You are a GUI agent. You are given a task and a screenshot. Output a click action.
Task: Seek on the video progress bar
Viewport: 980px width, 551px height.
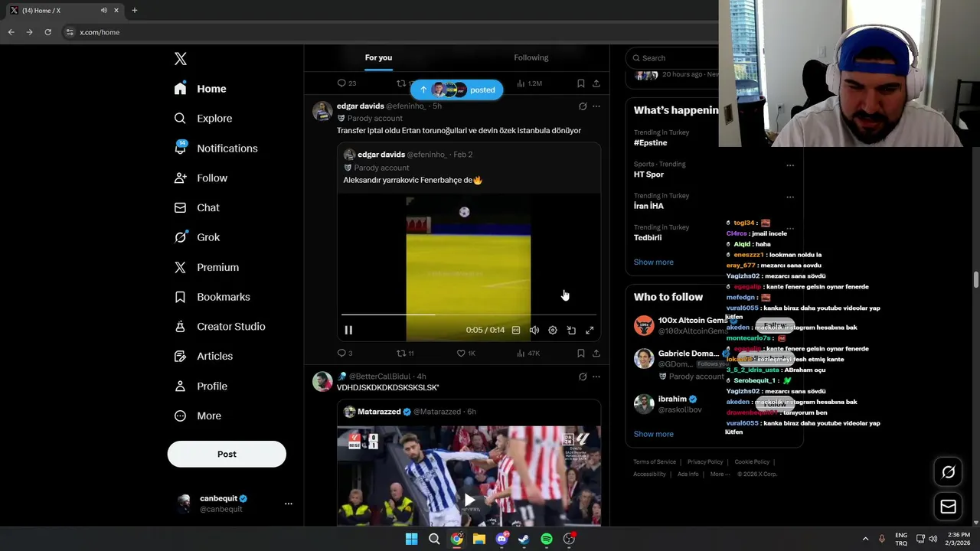469,315
